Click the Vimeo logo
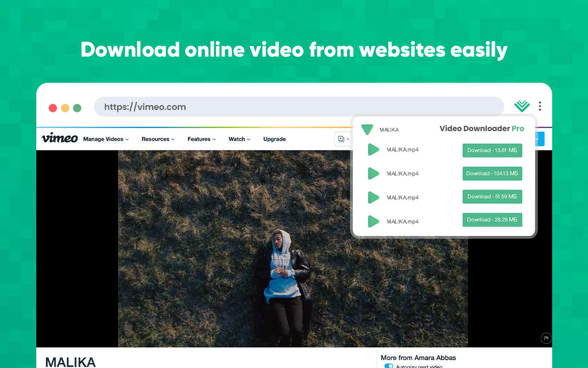This screenshot has height=368, width=588. (x=59, y=138)
